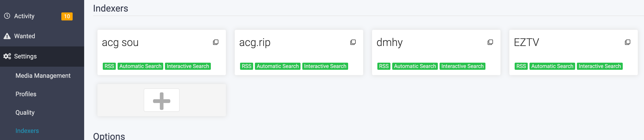Clone the dmhy indexer
This screenshot has height=140, width=644.
(x=490, y=42)
